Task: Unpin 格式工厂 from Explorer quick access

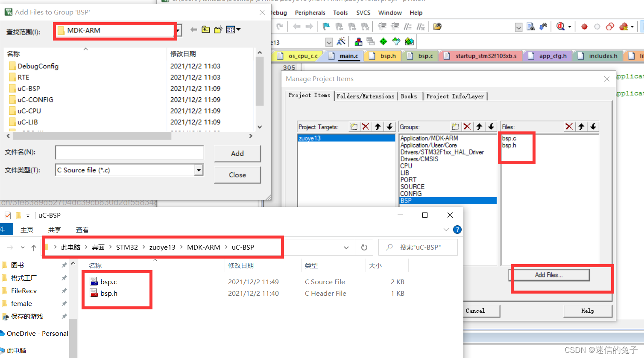Action: coord(64,278)
